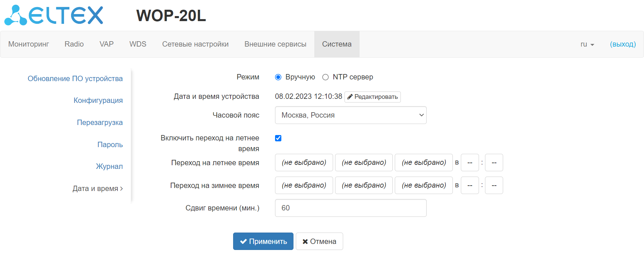Disable the daylight saving time checkbox
This screenshot has width=644, height=255.
(x=278, y=138)
